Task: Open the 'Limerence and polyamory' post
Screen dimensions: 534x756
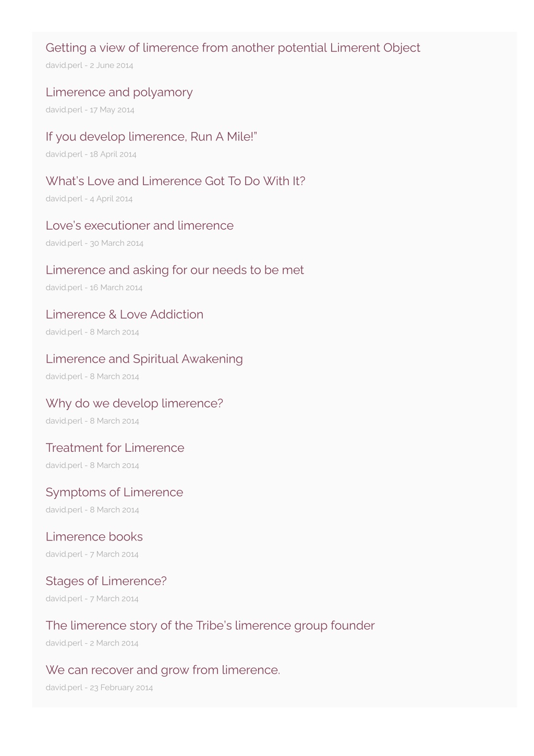Action: coord(119,92)
